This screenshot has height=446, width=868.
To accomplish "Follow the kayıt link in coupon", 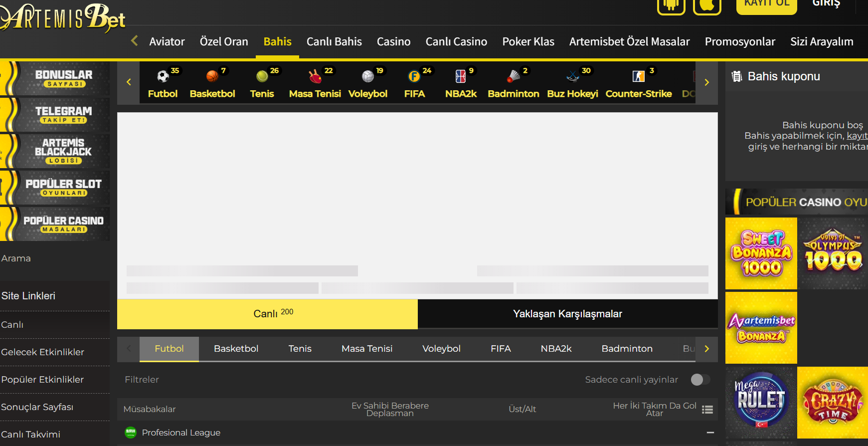I will [857, 136].
